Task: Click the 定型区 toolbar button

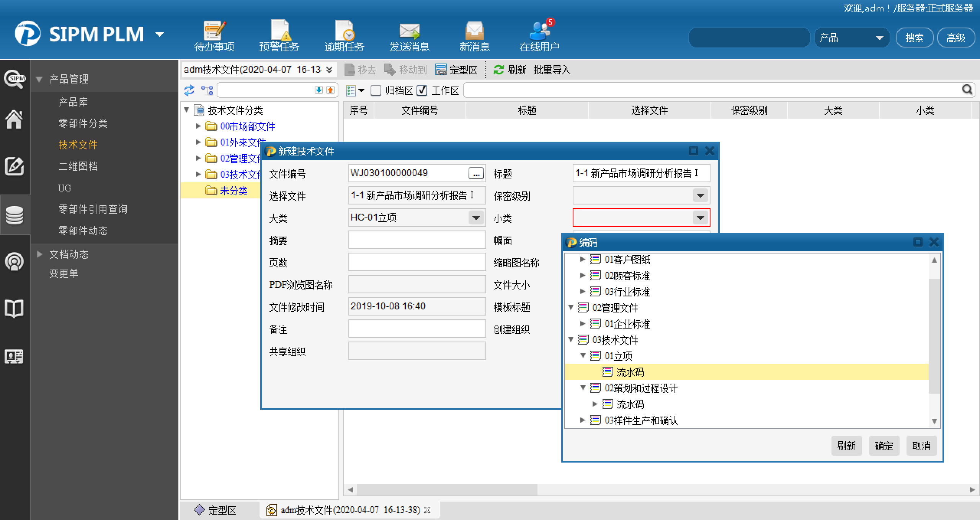Action: coord(456,70)
